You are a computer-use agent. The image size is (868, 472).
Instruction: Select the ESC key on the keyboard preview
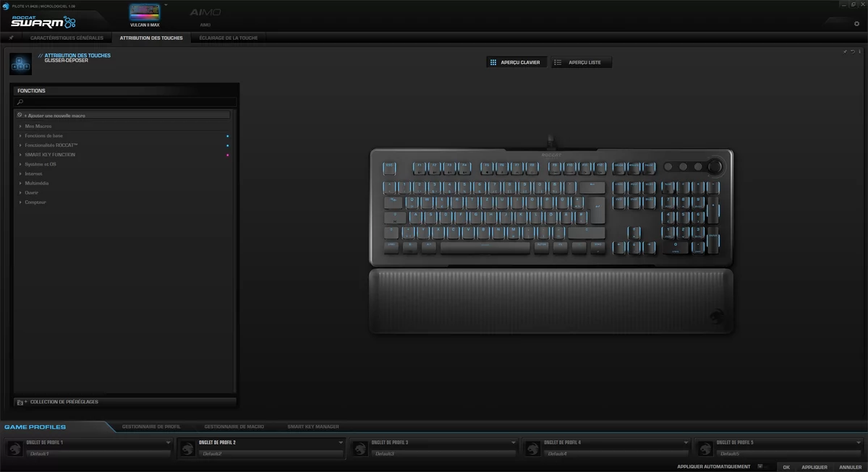391,168
